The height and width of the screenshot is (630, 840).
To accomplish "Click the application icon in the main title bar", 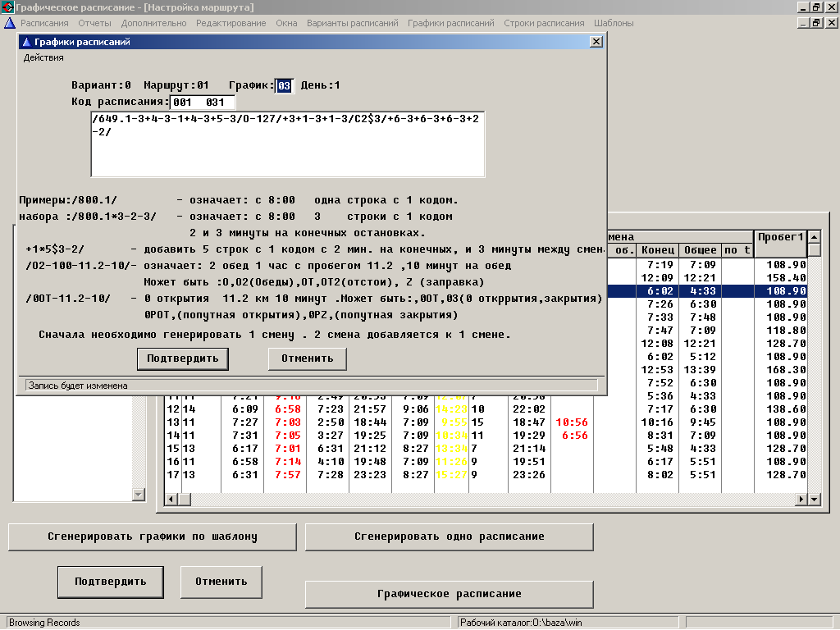I will tap(7, 7).
